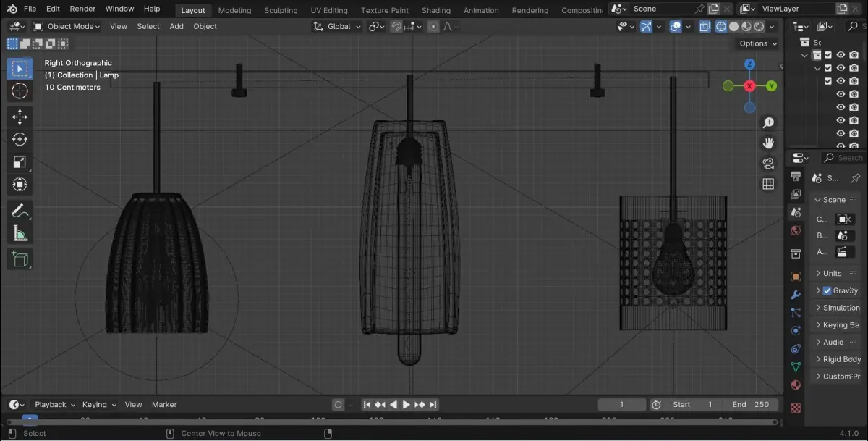868x441 pixels.
Task: Jump to the animation end frame
Action: tap(433, 405)
